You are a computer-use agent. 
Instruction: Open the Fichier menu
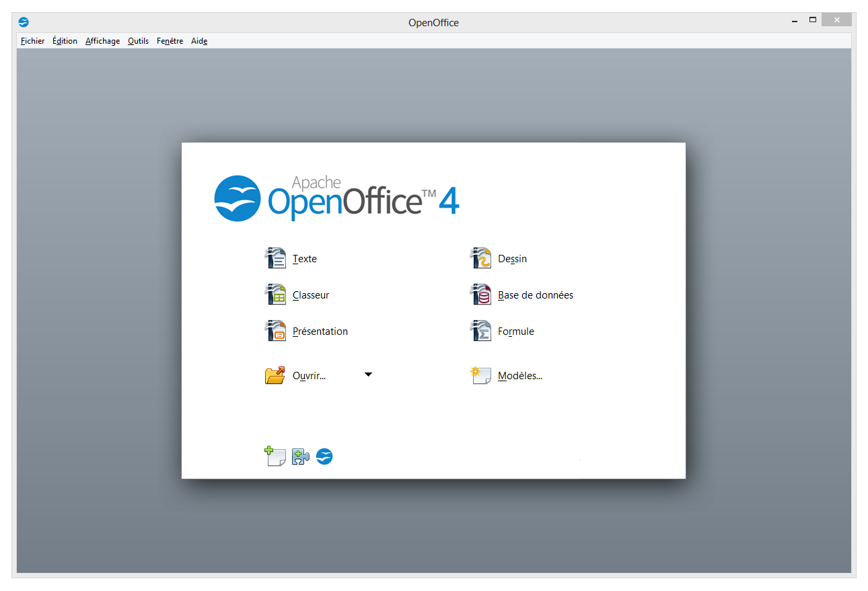(x=32, y=41)
